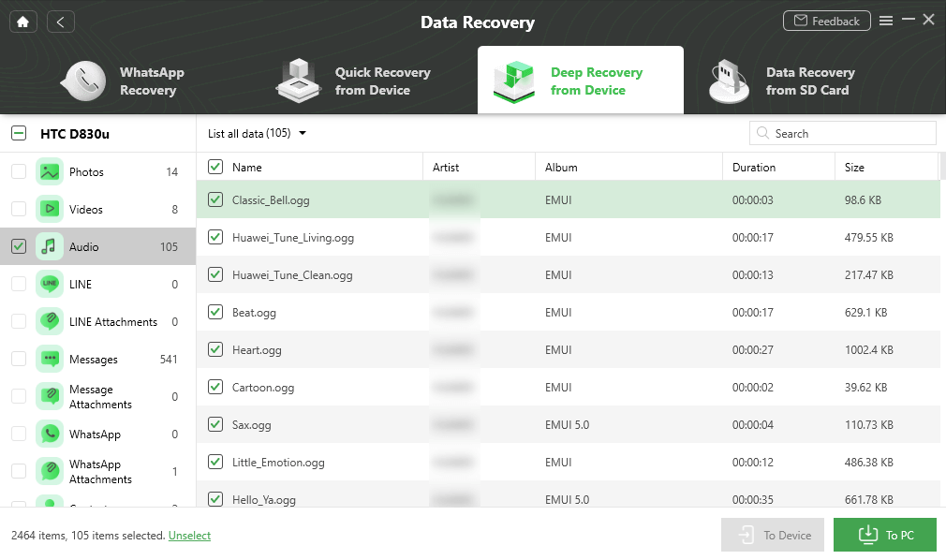Click the Deep Recovery from Device icon

(x=514, y=81)
